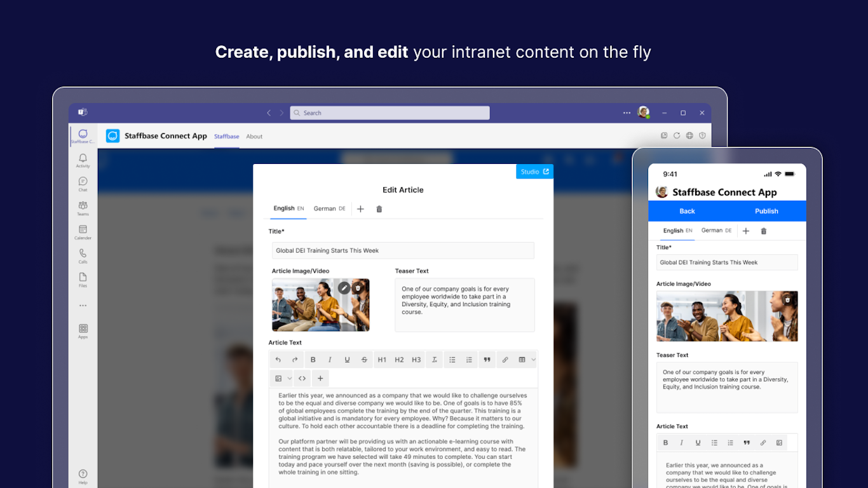868x488 pixels.
Task: Click the plus button in article toolbar
Action: [320, 378]
